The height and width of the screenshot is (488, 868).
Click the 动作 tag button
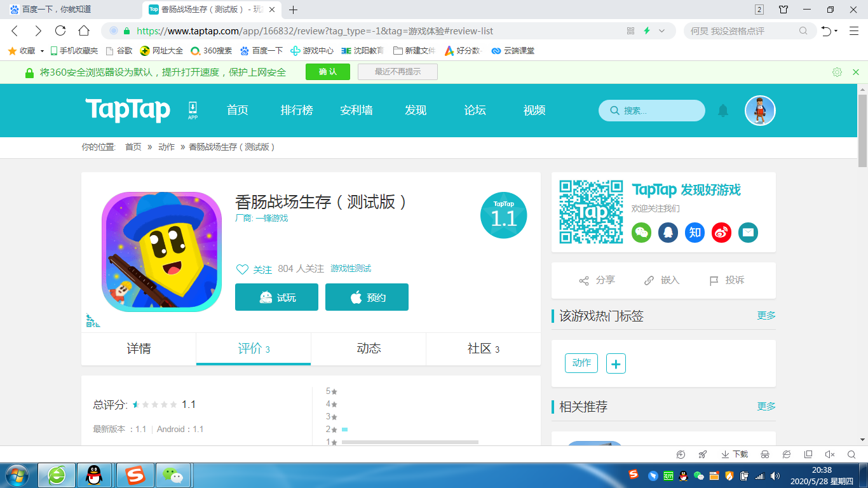coord(581,363)
